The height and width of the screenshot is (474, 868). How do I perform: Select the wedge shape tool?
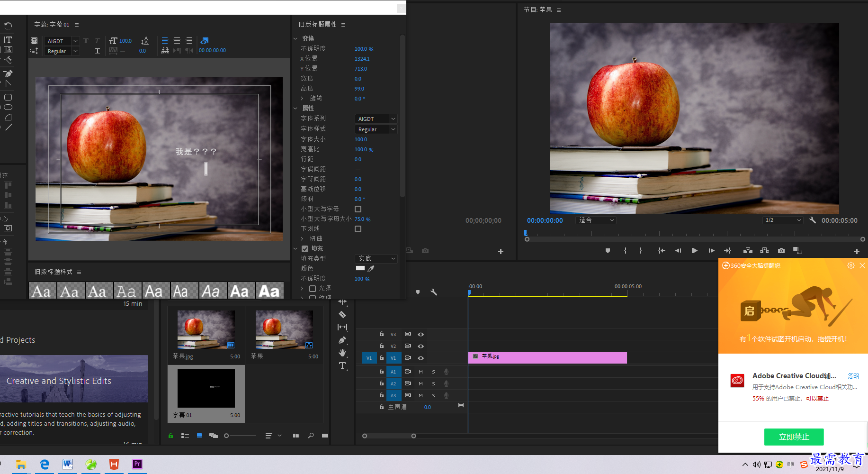8,117
